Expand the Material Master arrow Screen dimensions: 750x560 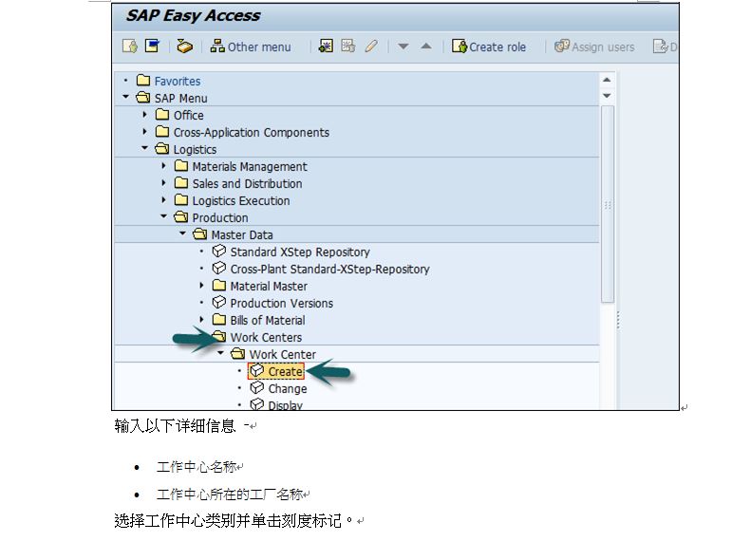[x=201, y=285]
